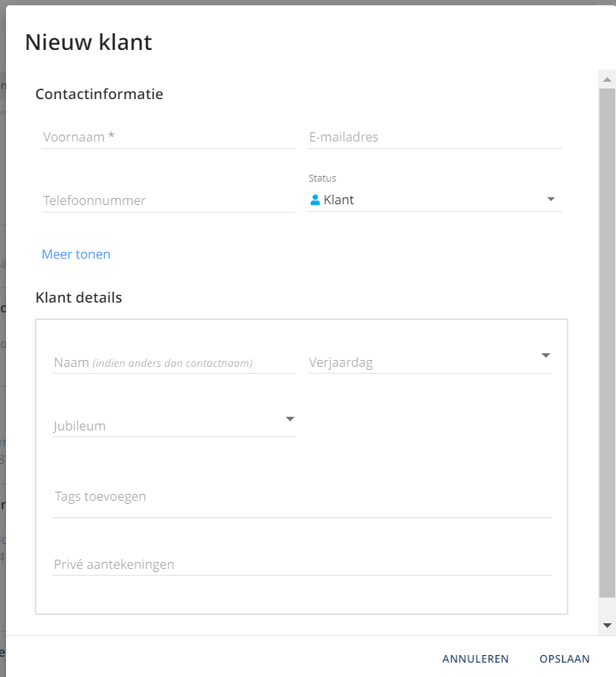Expand the Verjaardag date dropdown arrow
The height and width of the screenshot is (677, 616).
coord(545,356)
